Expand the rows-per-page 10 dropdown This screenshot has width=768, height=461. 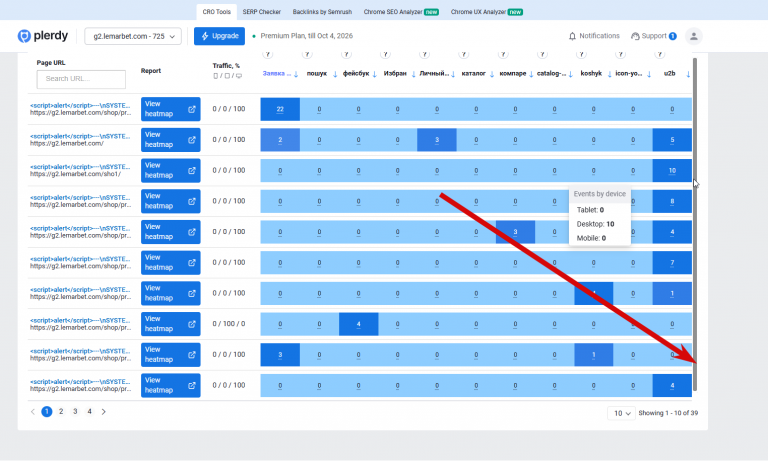621,413
